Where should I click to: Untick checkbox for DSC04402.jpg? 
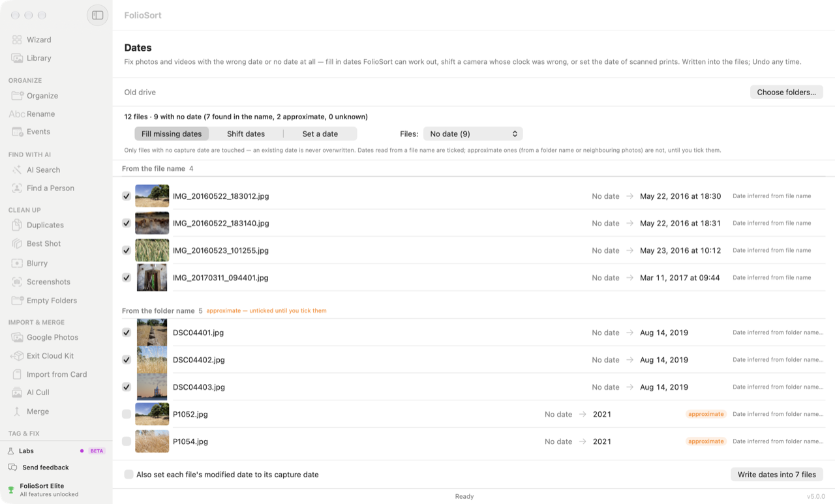(x=127, y=360)
